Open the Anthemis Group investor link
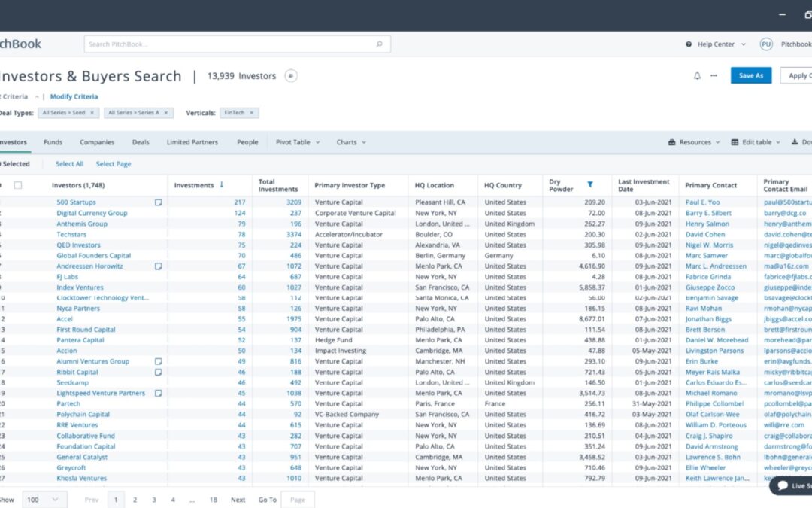812x508 pixels. coord(82,224)
